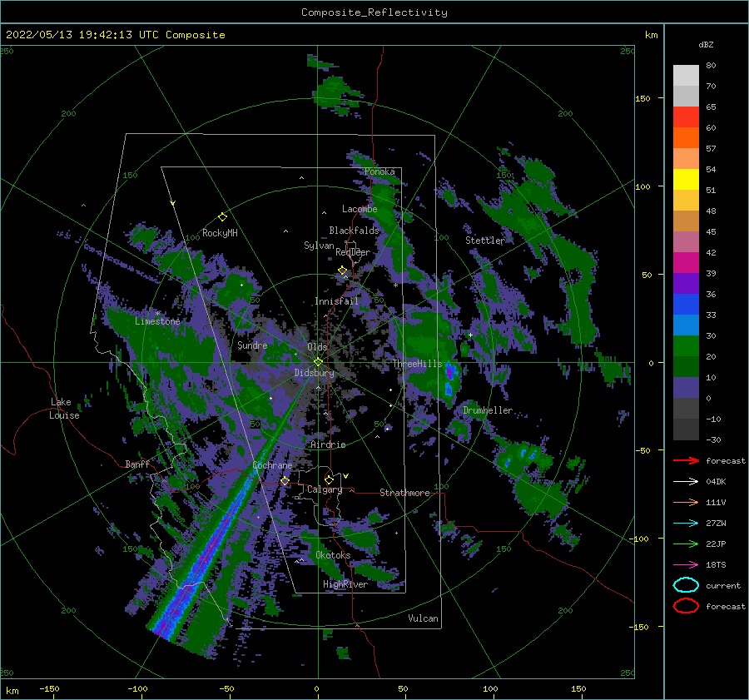Screen dimensions: 749x700
Task: Click the 'km' unit label at bottom left
Action: click(x=12, y=691)
